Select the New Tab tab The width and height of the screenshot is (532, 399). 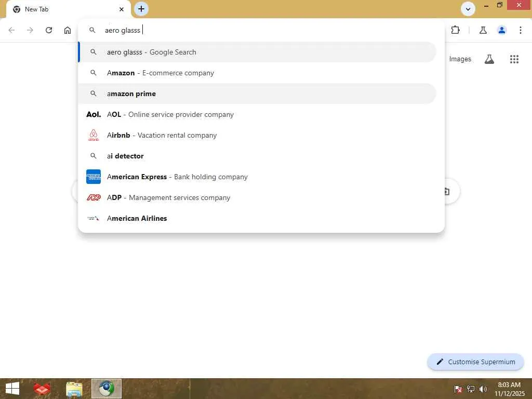pos(68,9)
